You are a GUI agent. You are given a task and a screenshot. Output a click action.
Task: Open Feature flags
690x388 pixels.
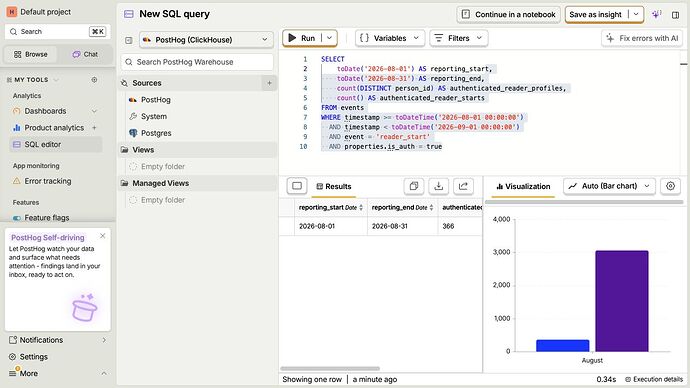tap(47, 217)
